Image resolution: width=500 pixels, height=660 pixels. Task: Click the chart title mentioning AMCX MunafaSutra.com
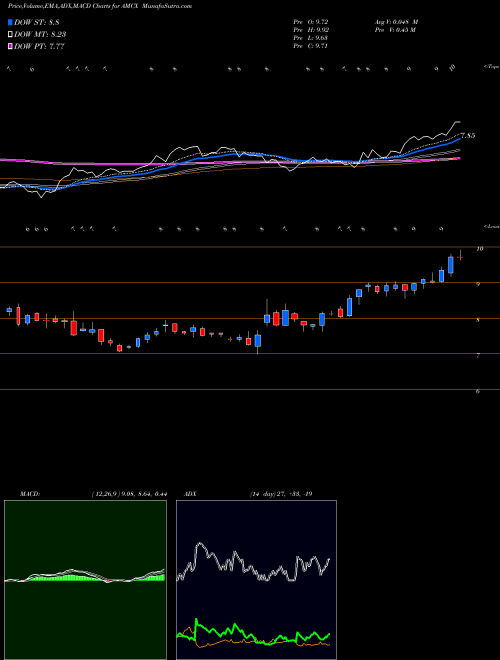[x=100, y=6]
